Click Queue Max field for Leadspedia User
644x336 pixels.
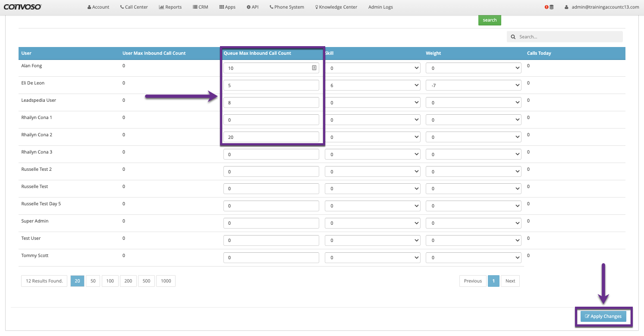click(x=271, y=103)
